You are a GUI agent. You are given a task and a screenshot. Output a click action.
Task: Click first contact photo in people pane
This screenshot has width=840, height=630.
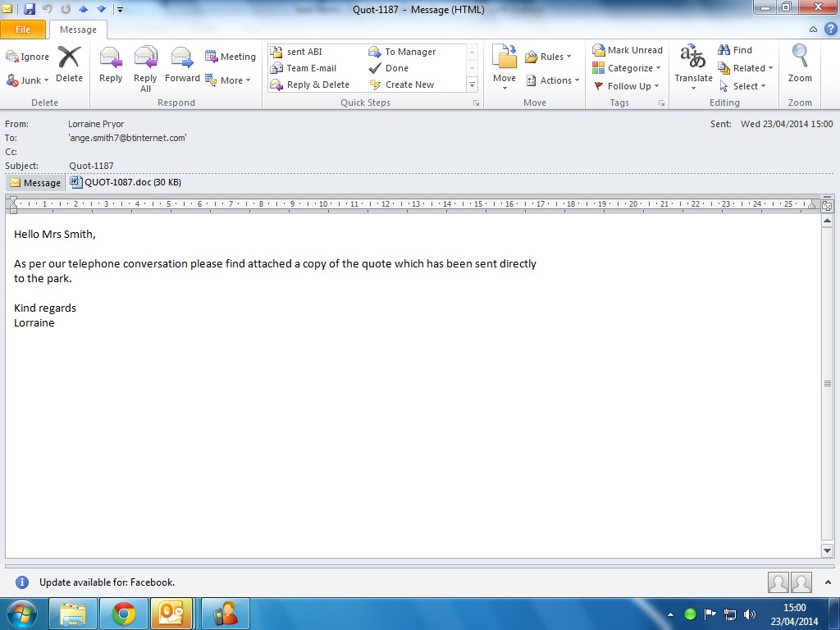pos(778,582)
